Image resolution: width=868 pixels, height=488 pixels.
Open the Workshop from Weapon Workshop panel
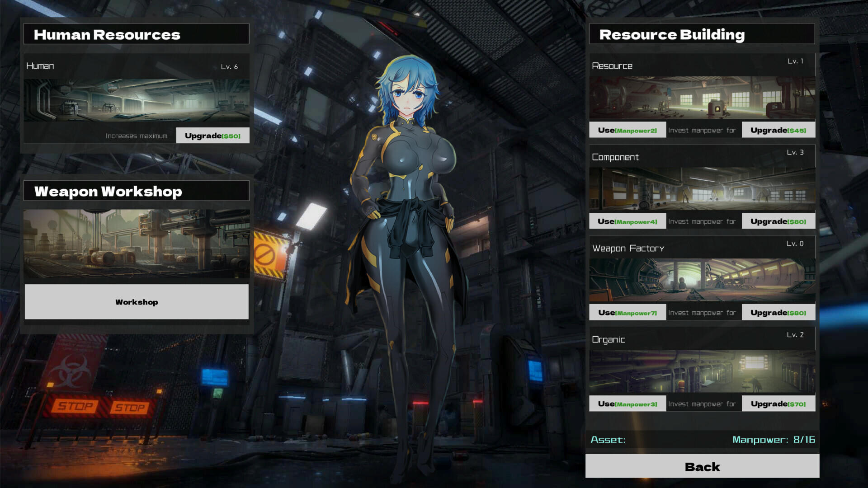(x=137, y=302)
